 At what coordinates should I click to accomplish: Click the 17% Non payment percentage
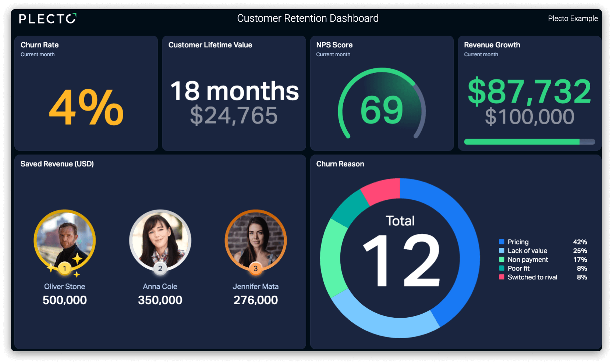point(580,260)
